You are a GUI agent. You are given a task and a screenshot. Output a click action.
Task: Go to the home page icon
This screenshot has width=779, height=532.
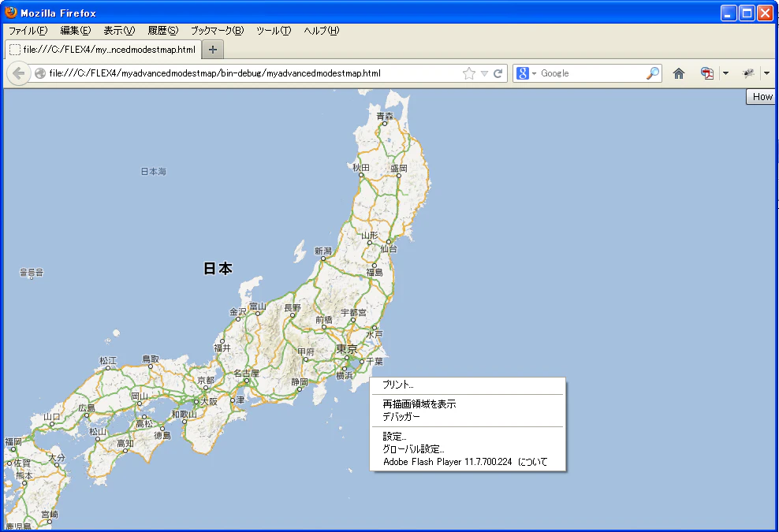coord(679,73)
